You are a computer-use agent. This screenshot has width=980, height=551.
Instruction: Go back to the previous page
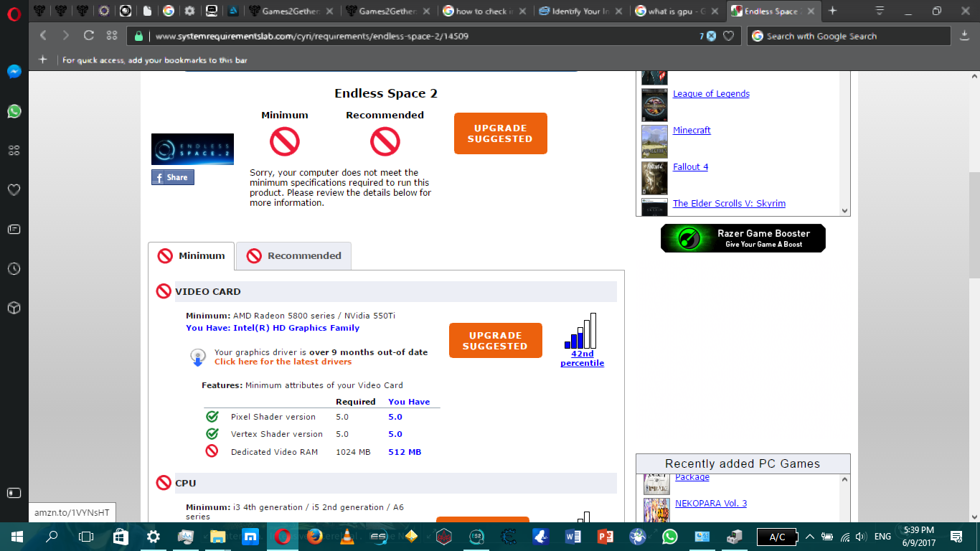tap(43, 36)
